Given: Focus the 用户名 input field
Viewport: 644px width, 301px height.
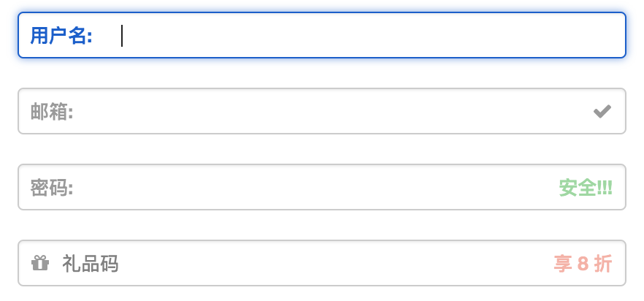Looking at the screenshot, I should coord(365,35).
